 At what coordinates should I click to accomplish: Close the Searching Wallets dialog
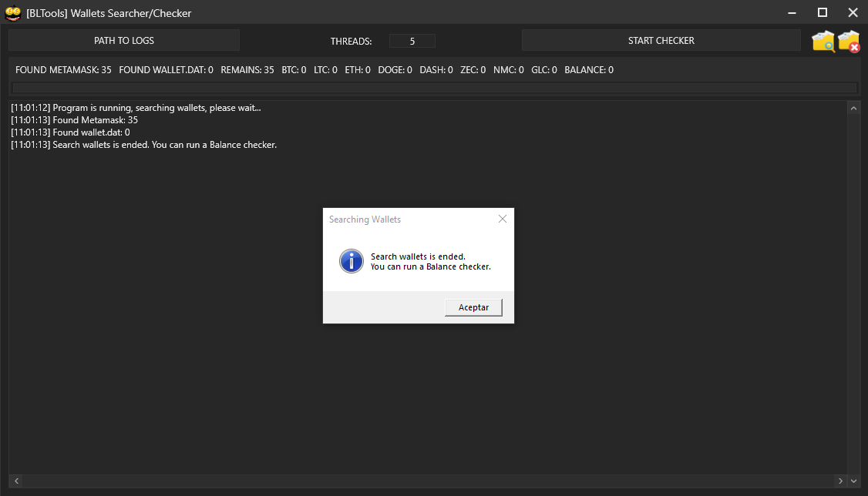tap(502, 219)
